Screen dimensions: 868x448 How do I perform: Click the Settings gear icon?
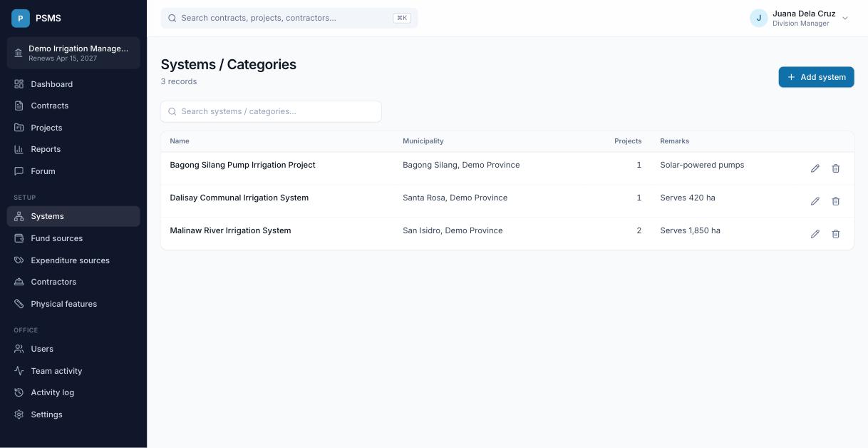(19, 414)
